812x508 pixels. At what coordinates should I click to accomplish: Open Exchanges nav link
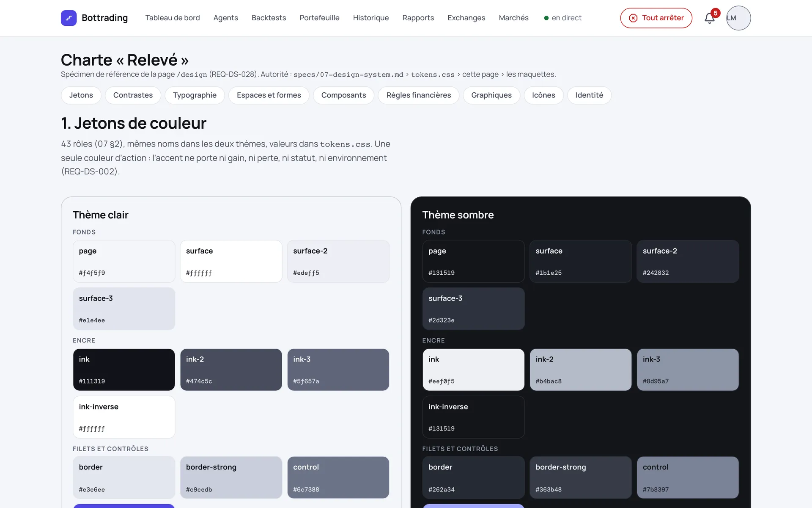(466, 18)
